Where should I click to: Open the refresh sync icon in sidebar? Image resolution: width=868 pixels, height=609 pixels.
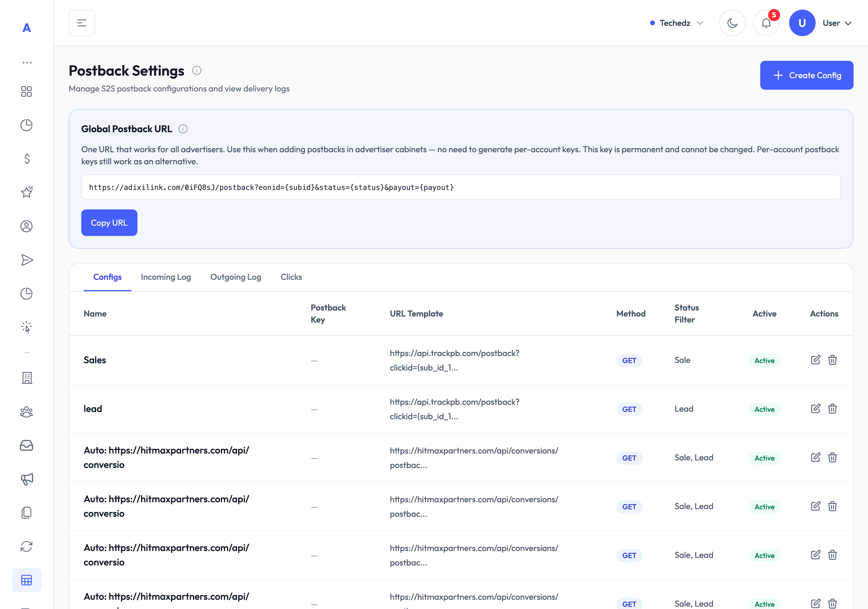point(26,546)
